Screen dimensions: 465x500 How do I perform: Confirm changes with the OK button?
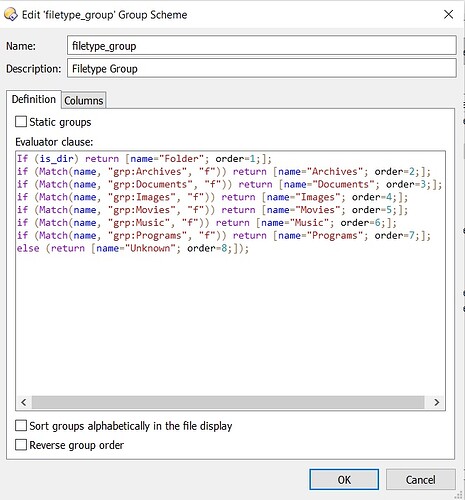click(x=344, y=480)
